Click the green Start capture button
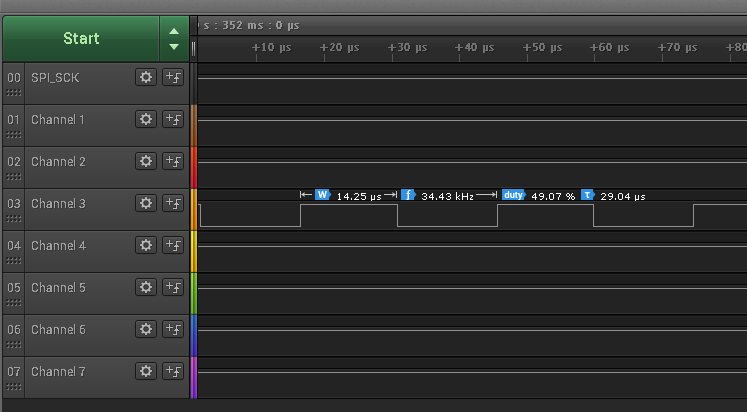747x412 pixels. click(x=81, y=39)
